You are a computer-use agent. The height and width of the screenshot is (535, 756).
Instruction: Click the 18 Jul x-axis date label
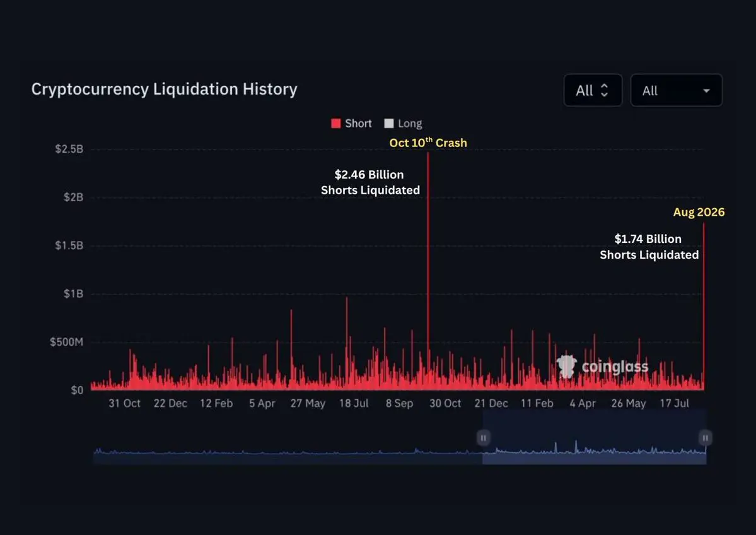(354, 403)
